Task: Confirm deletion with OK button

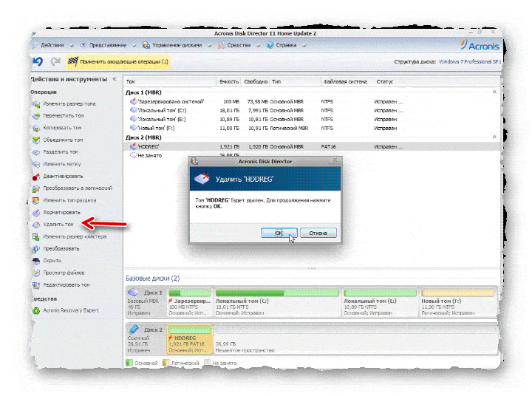Action: [x=279, y=233]
